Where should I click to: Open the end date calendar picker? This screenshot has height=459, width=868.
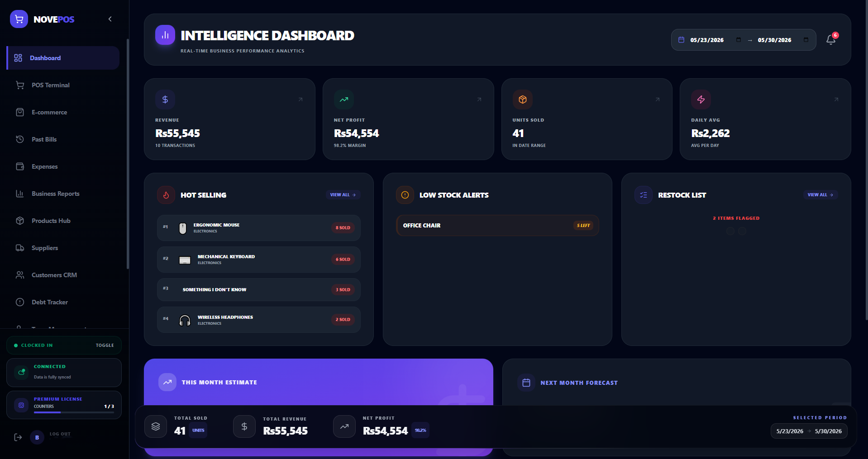point(806,40)
